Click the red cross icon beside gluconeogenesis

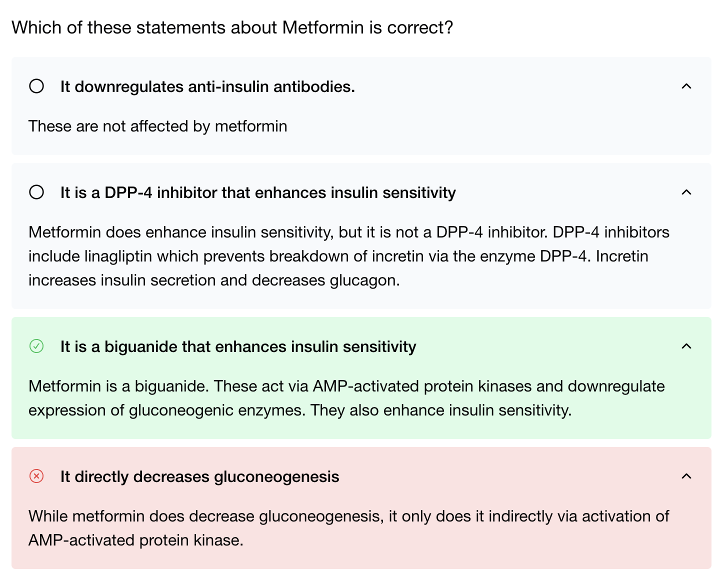(36, 476)
